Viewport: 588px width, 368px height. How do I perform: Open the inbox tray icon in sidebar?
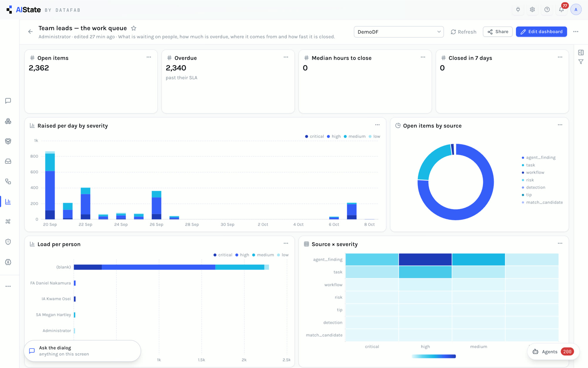[x=8, y=161]
